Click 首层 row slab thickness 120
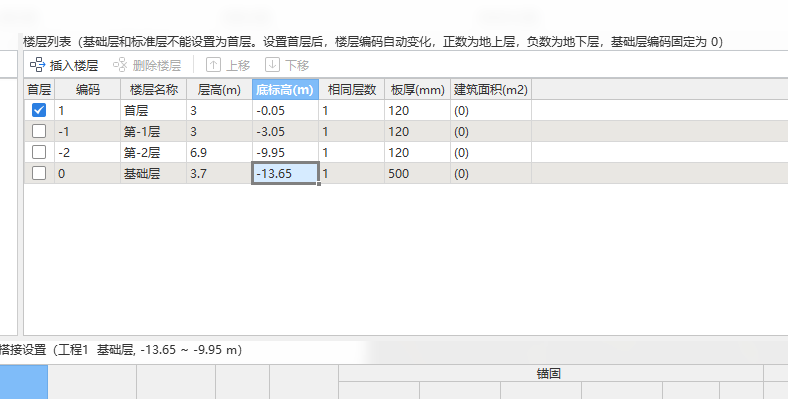 [417, 111]
